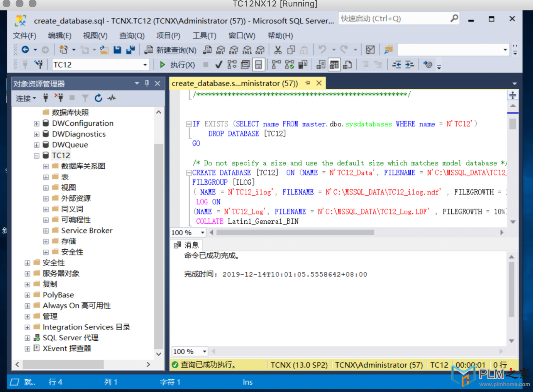This screenshot has height=392, width=533.
Task: Open the 查询(Q) menu
Action: (x=132, y=35)
